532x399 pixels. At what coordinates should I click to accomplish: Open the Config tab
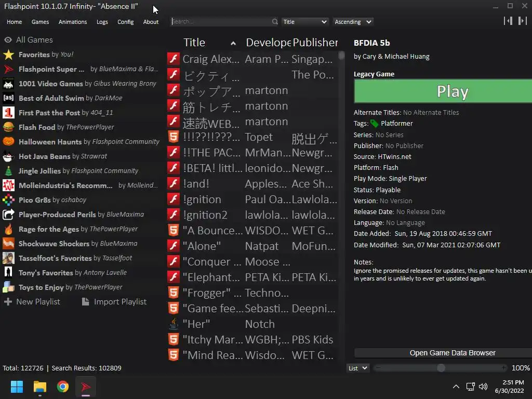[126, 22]
